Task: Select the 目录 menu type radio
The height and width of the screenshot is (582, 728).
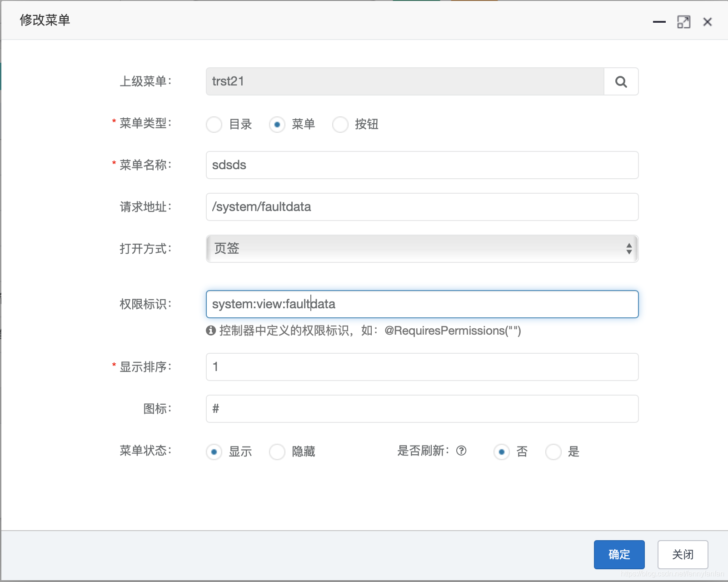Action: coord(214,124)
